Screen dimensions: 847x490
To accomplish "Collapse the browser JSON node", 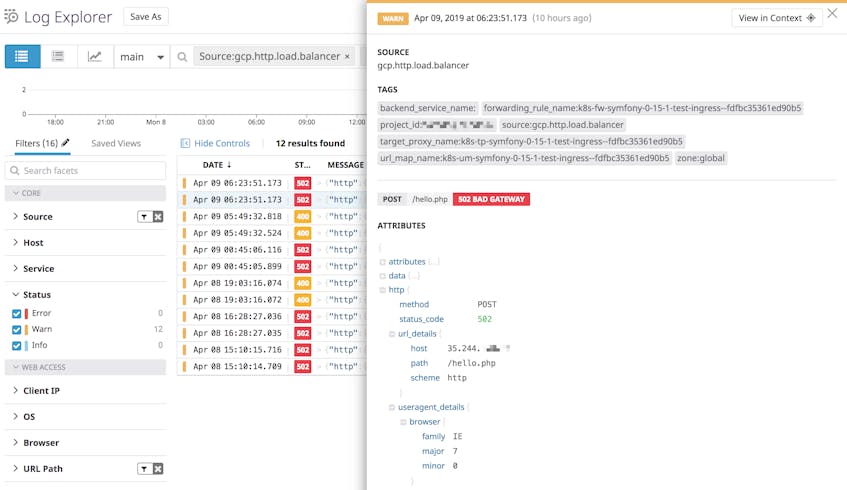I will 403,422.
